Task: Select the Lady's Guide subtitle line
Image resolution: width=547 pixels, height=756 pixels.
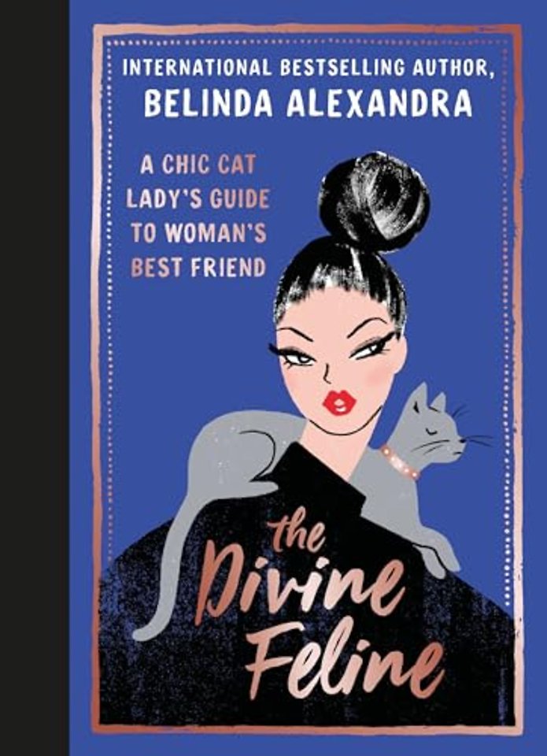Action: (x=198, y=199)
